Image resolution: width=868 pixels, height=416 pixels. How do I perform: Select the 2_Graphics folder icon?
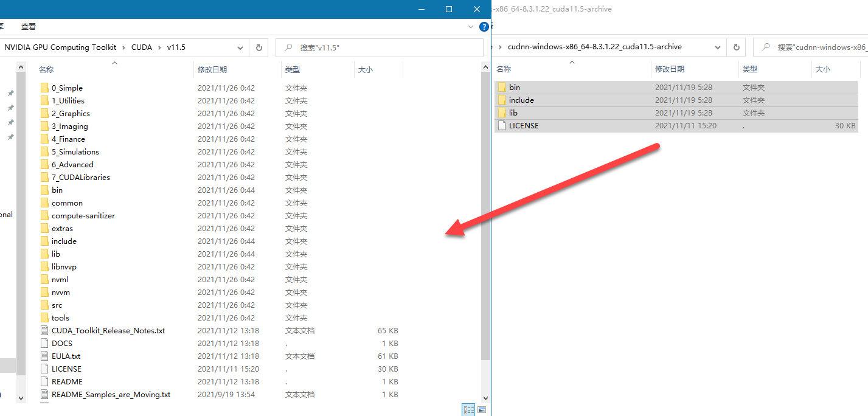pos(44,113)
